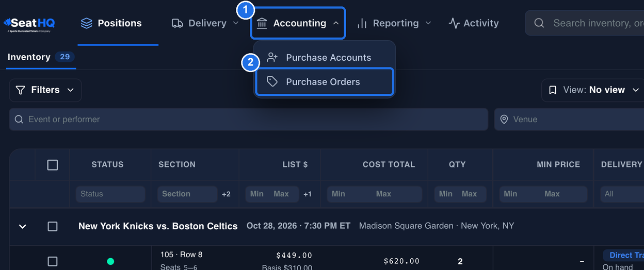Expand the Delivery chevron
644x270 pixels.
(236, 23)
